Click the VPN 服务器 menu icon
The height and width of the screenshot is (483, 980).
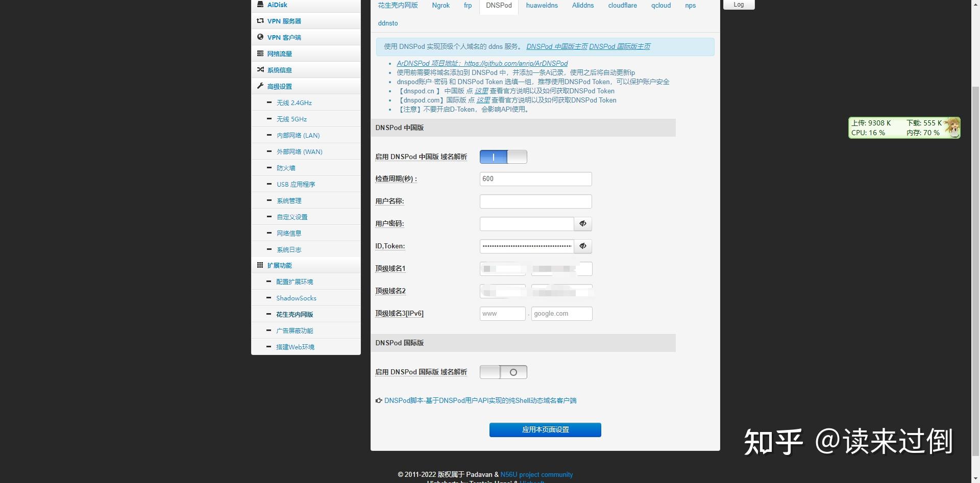(x=260, y=21)
